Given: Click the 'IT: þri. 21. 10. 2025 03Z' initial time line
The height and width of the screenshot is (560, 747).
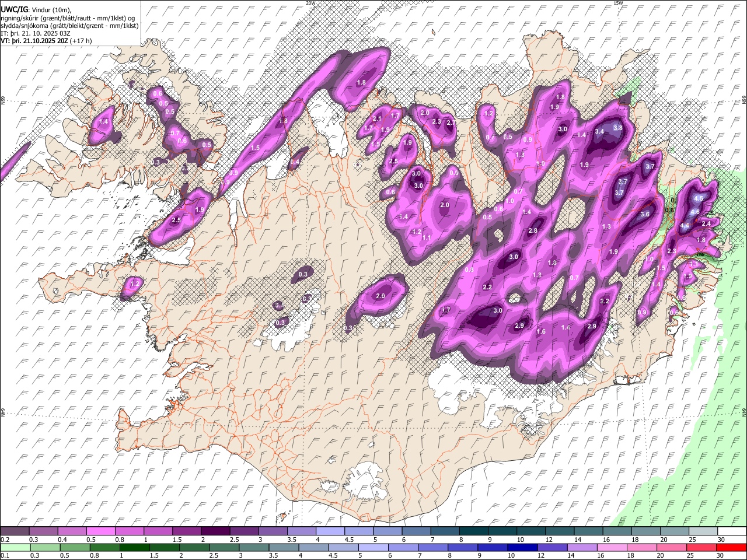Looking at the screenshot, I should coord(36,34).
